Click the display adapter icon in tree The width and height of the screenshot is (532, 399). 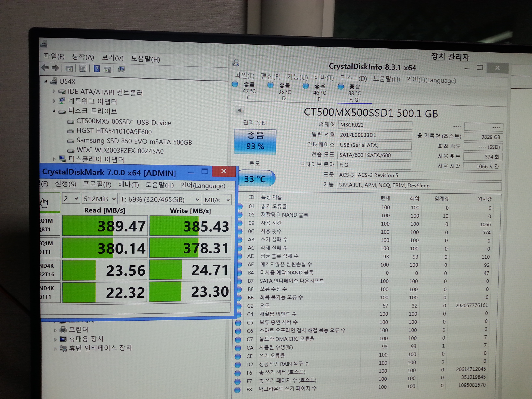pos(62,158)
